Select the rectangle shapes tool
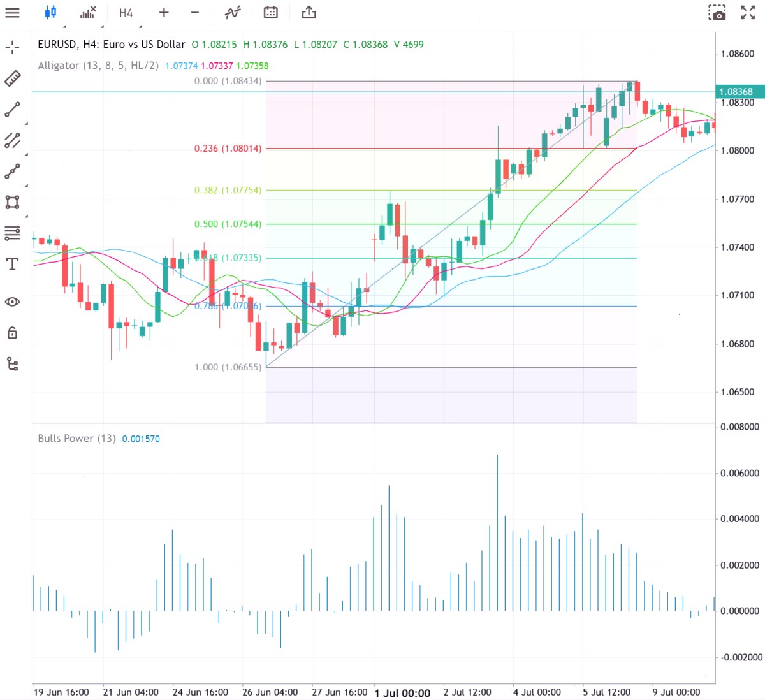This screenshot has height=700, width=765. pos(12,202)
